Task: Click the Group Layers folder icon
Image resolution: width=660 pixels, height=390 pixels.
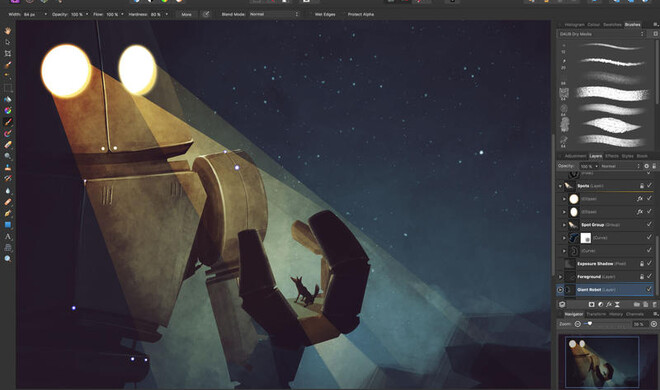Action: (636, 304)
